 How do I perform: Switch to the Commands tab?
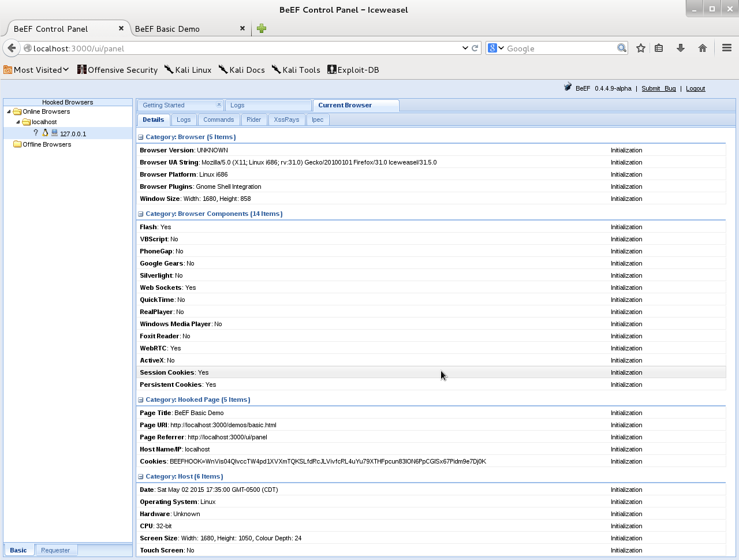click(x=218, y=120)
